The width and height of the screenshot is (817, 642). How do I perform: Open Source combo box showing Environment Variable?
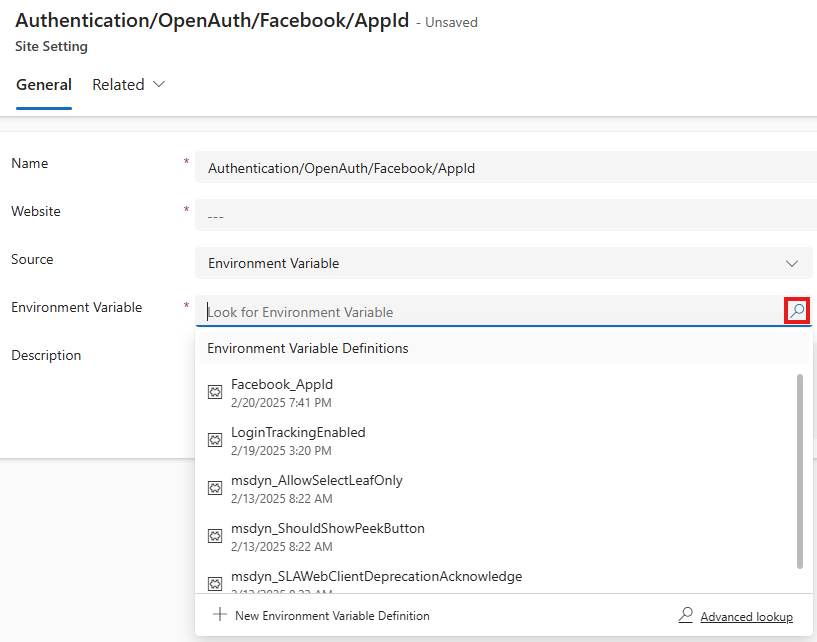[x=505, y=264]
